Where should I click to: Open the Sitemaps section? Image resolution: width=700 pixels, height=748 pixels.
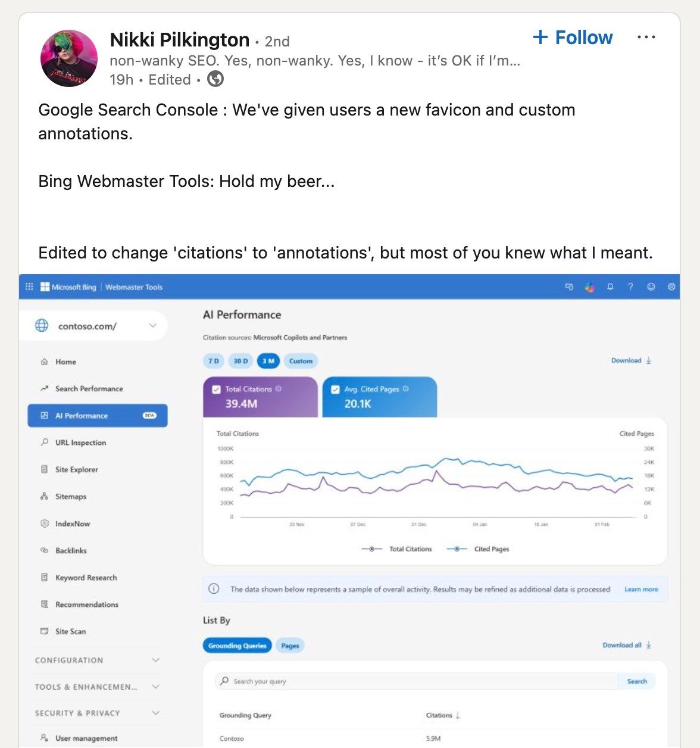70,496
